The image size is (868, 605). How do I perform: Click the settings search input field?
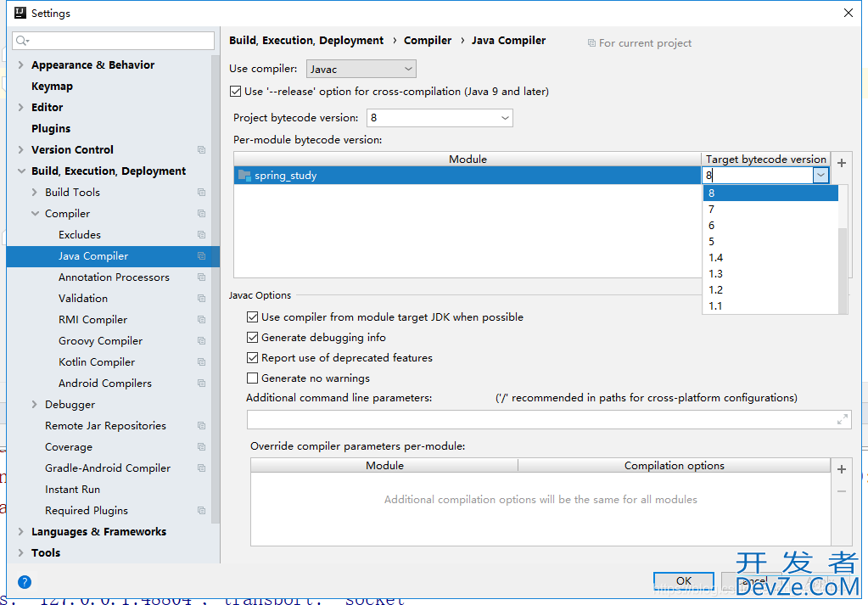click(114, 41)
